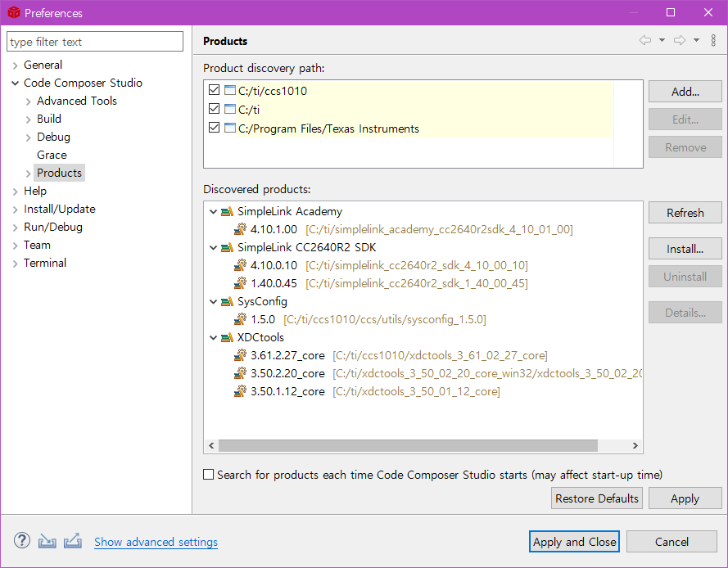Viewport: 728px width, 568px height.
Task: Select Grace in the preferences tree
Action: click(52, 155)
